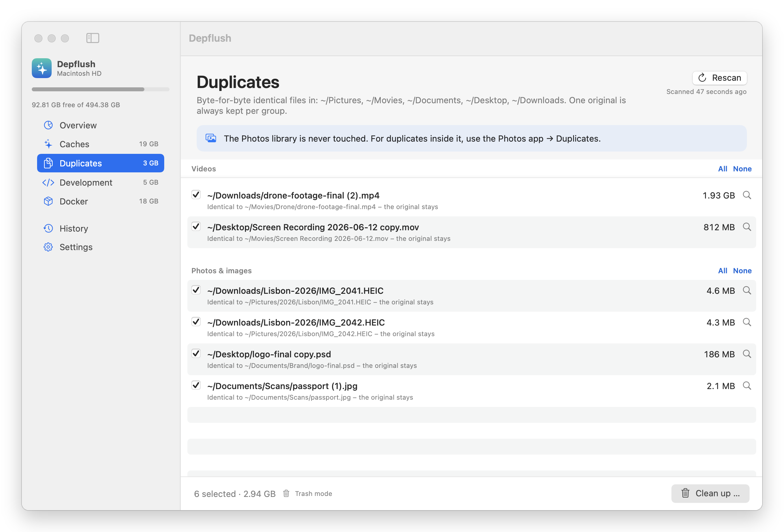Select the Duplicates sidebar item
Screen dimensions: 784x532
[x=101, y=163]
